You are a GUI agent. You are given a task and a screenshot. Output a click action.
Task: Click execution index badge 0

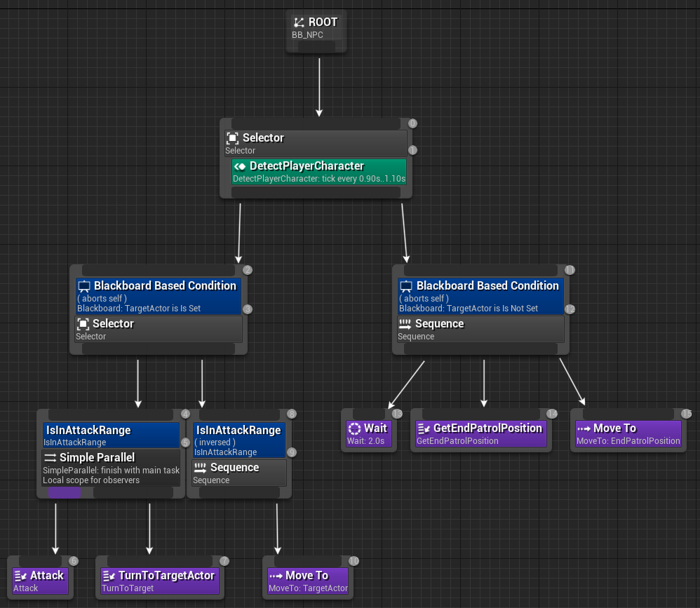click(x=412, y=123)
